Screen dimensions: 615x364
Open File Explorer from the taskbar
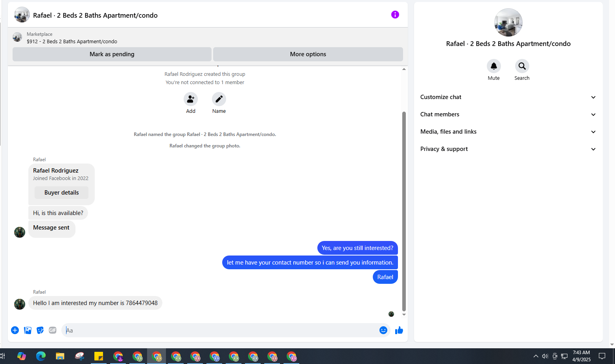(60, 357)
